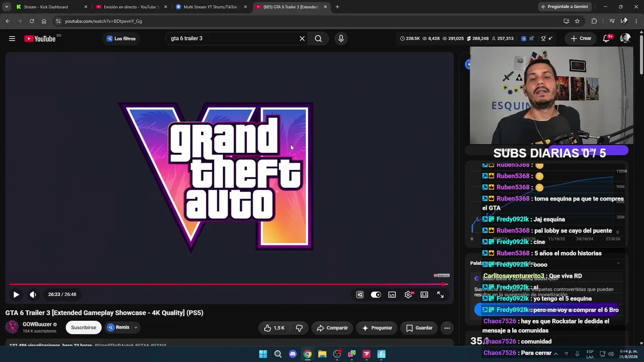The height and width of the screenshot is (362, 644).
Task: Turn on subtitles in the player
Action: 392,295
